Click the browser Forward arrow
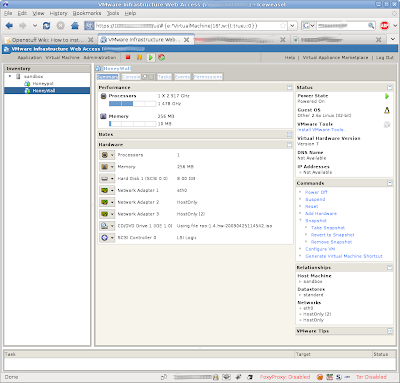 click(x=23, y=26)
